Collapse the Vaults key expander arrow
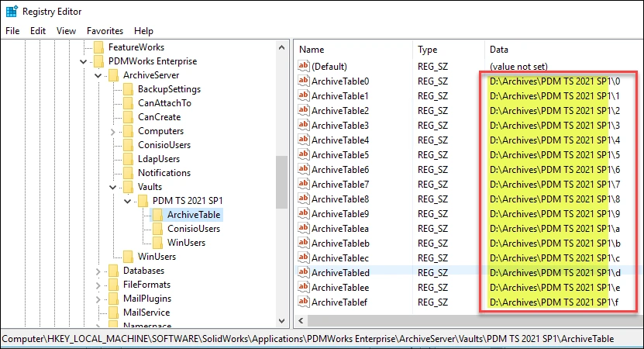Screen dimensions: 644x349 [114, 187]
